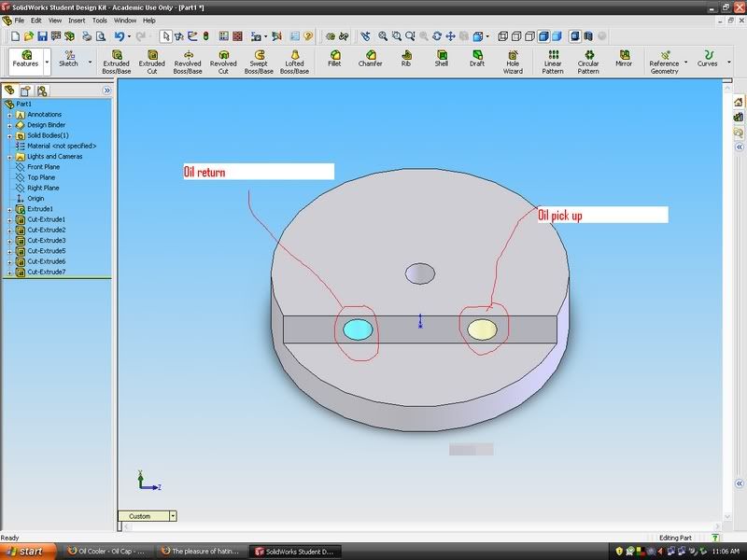This screenshot has height=560, width=747.
Task: Open the Custom view dropdown
Action: tap(173, 516)
